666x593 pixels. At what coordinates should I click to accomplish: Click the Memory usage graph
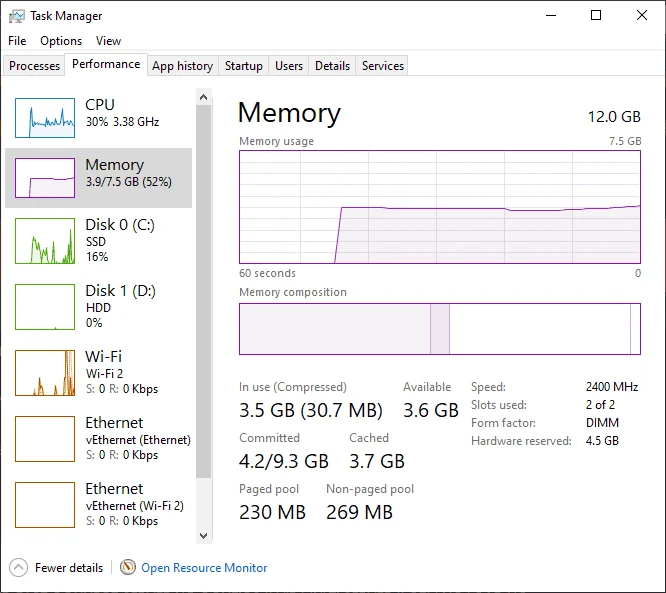pyautogui.click(x=440, y=207)
